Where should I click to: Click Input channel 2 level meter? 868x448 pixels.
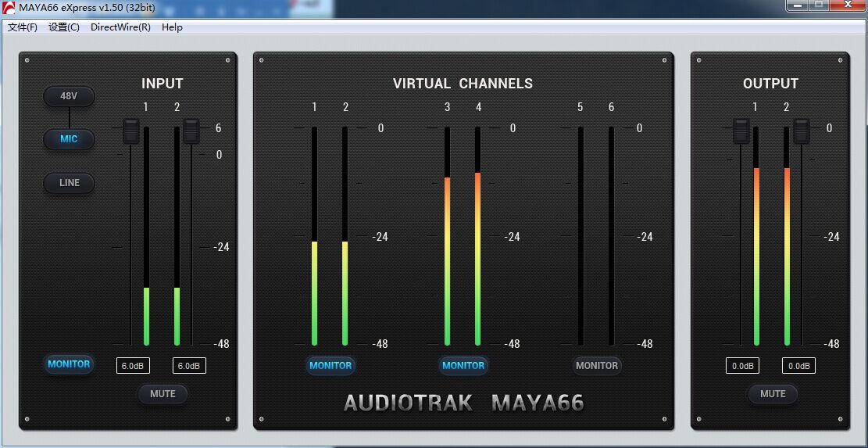click(177, 236)
